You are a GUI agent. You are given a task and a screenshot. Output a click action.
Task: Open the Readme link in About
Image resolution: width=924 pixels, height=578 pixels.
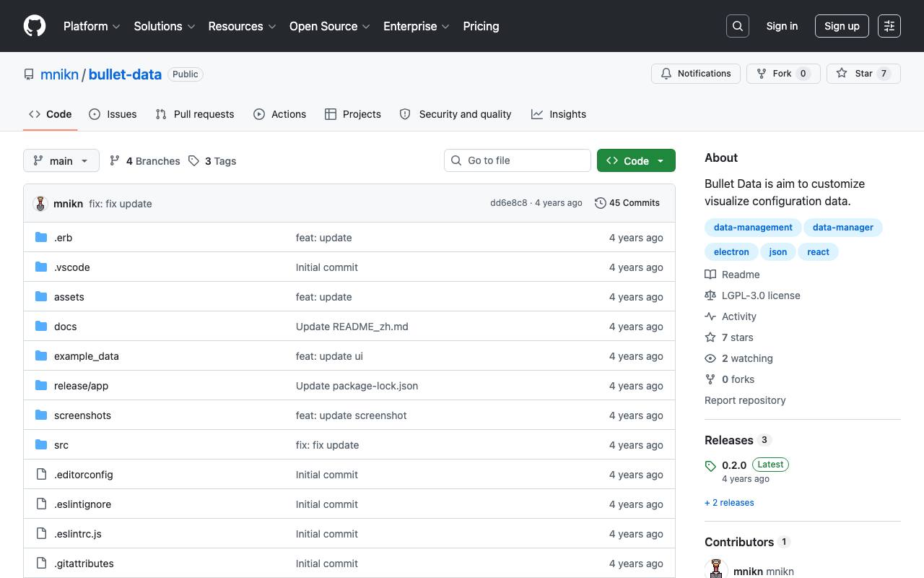pyautogui.click(x=733, y=275)
